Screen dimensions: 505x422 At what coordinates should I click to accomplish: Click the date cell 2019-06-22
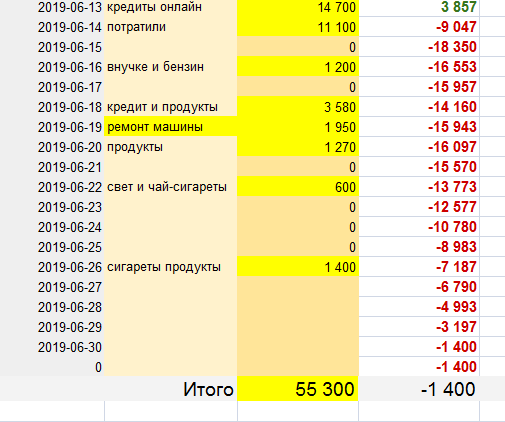tap(52, 187)
